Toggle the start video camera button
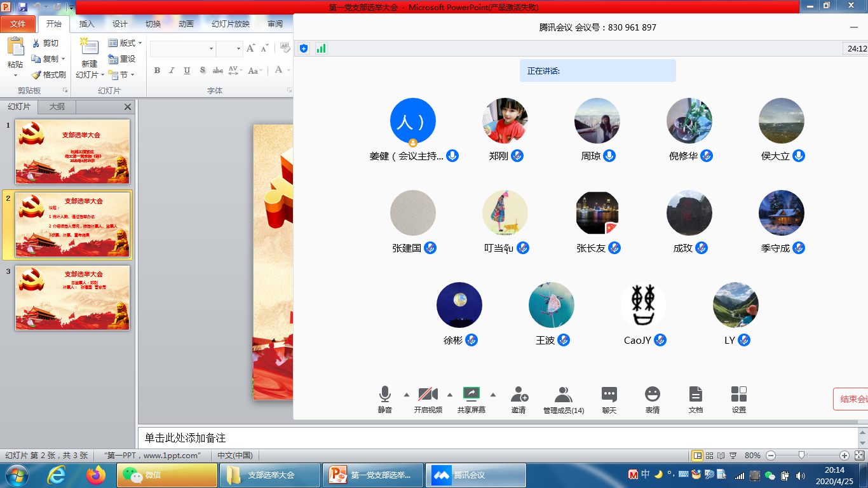Image resolution: width=868 pixels, height=488 pixels. (x=428, y=395)
